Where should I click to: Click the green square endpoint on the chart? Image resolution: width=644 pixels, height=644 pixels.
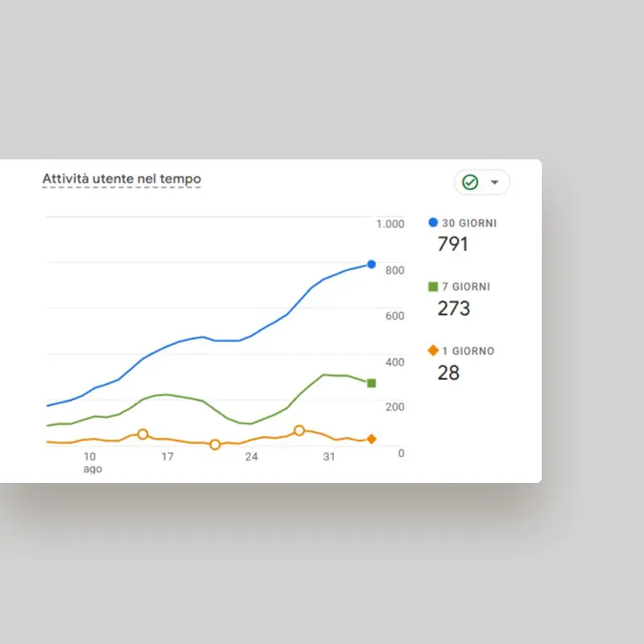371,383
